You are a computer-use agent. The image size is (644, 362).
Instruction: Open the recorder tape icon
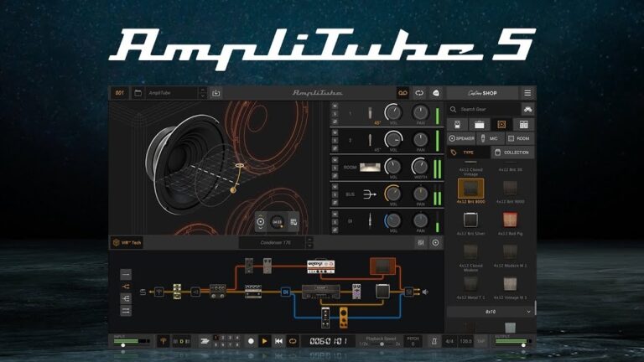pyautogui.click(x=402, y=93)
